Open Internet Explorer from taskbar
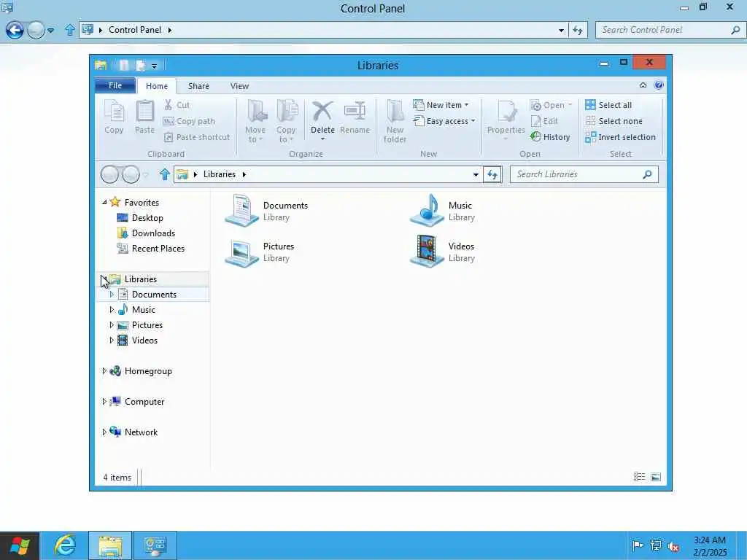This screenshot has height=560, width=747. tap(65, 545)
